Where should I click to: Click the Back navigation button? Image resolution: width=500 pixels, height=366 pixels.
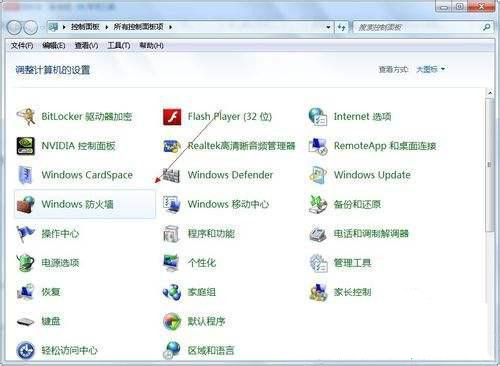[x=14, y=28]
